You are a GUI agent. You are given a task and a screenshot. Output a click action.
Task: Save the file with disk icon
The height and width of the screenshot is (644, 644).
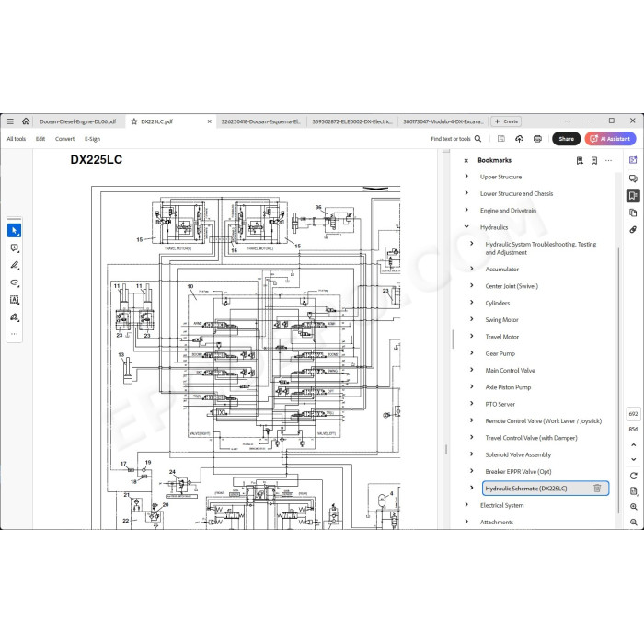501,139
